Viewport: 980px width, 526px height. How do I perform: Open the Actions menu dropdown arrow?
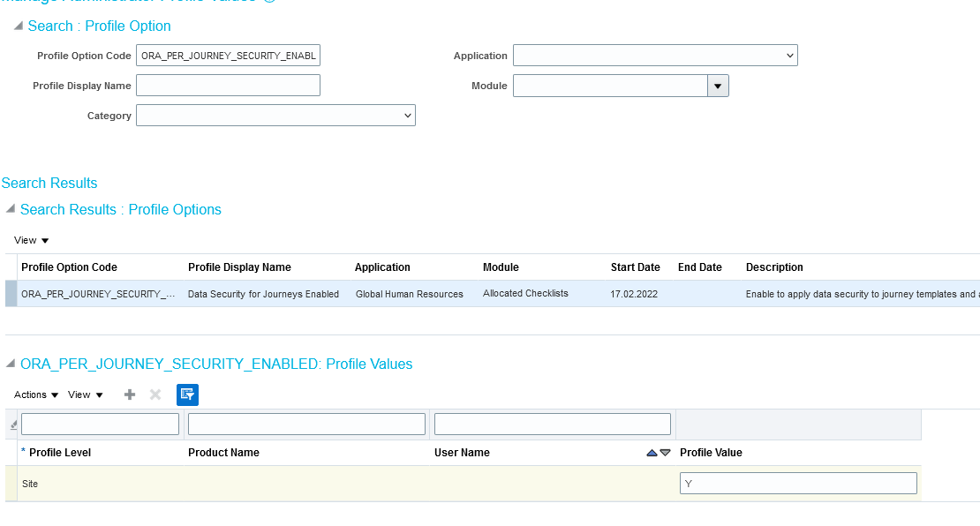point(52,394)
